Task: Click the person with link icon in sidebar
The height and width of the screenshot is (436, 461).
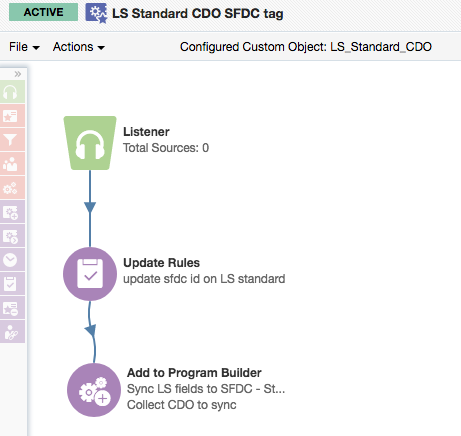Action: (11, 332)
